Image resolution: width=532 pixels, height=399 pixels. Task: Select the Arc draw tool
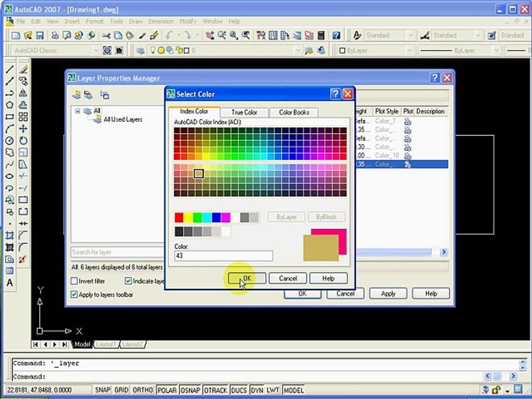pos(9,129)
